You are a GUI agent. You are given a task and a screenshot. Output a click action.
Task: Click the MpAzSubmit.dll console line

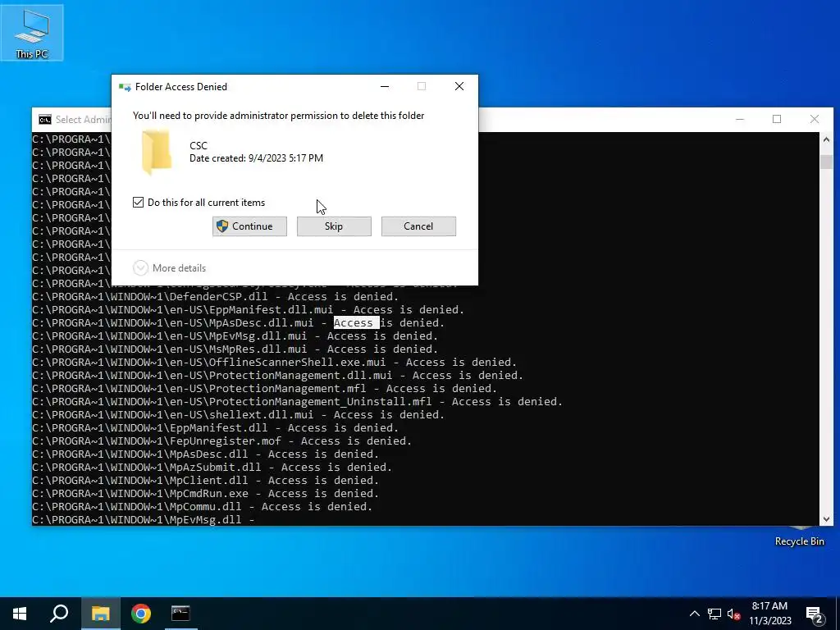[x=212, y=467]
